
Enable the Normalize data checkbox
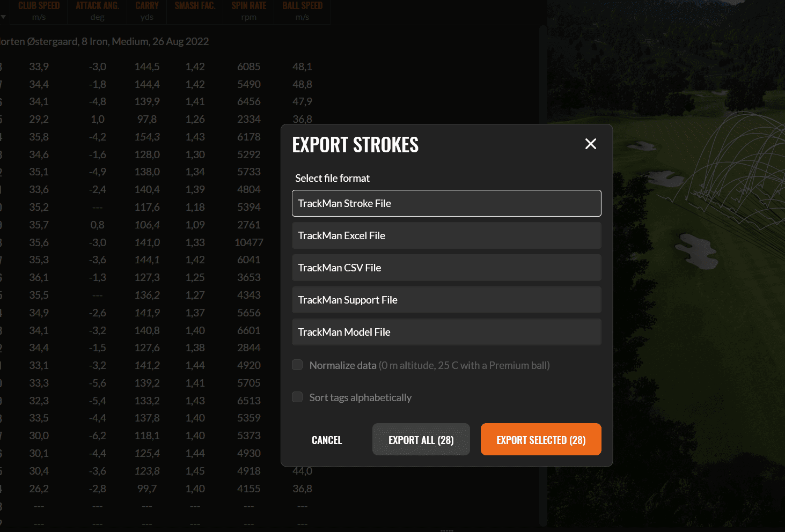pos(297,364)
